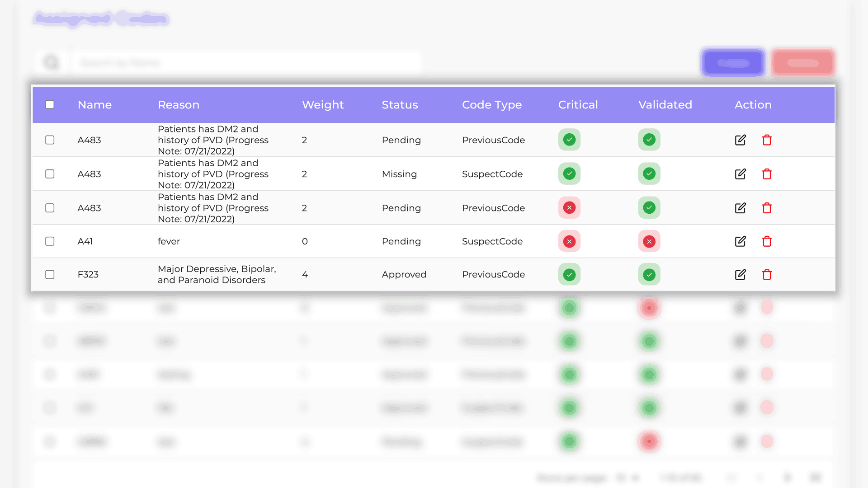Delete the F323 Approved row
This screenshot has width=868, height=488.
767,274
